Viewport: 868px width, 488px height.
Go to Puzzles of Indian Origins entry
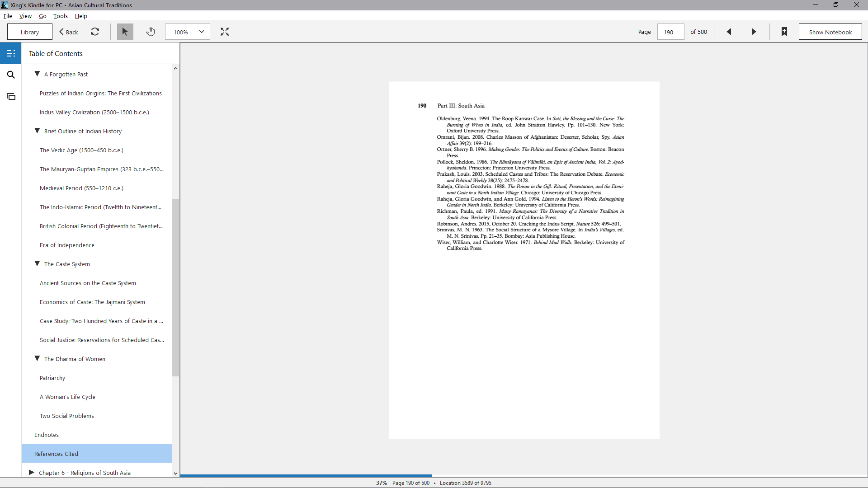click(x=100, y=93)
